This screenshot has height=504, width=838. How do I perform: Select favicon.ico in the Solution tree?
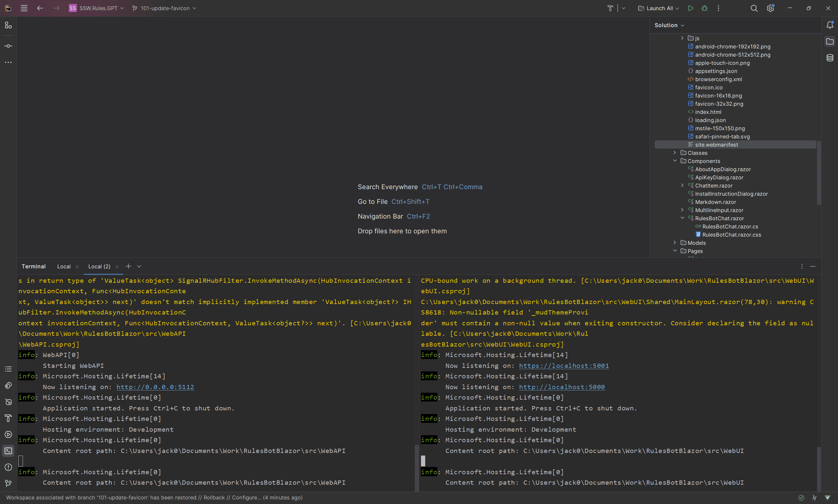(709, 87)
